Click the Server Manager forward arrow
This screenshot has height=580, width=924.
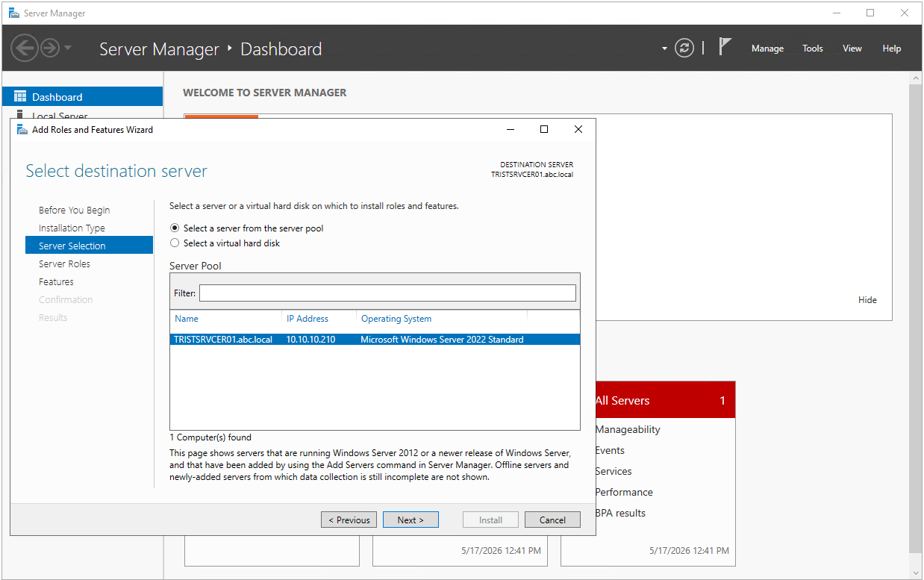(50, 49)
